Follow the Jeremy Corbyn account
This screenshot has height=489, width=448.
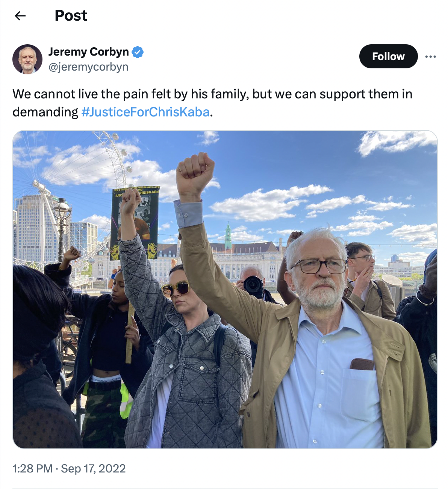[x=388, y=56]
